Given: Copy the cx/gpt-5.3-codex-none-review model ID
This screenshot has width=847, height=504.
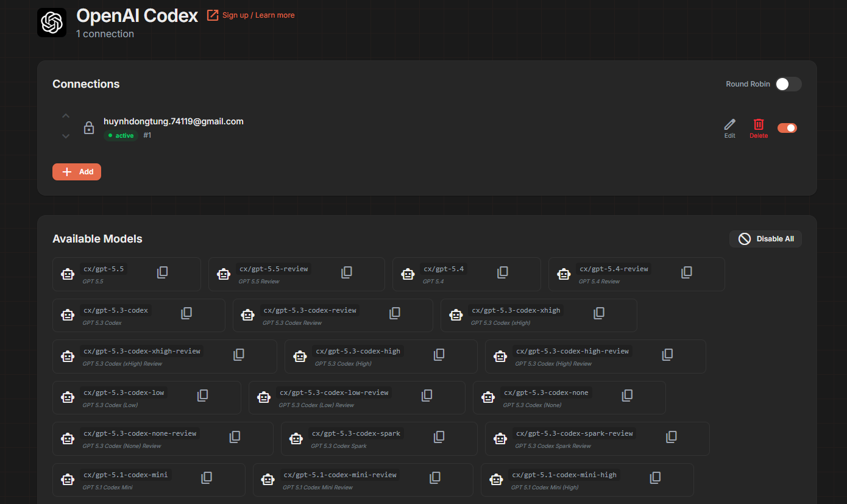Looking at the screenshot, I should pos(235,436).
